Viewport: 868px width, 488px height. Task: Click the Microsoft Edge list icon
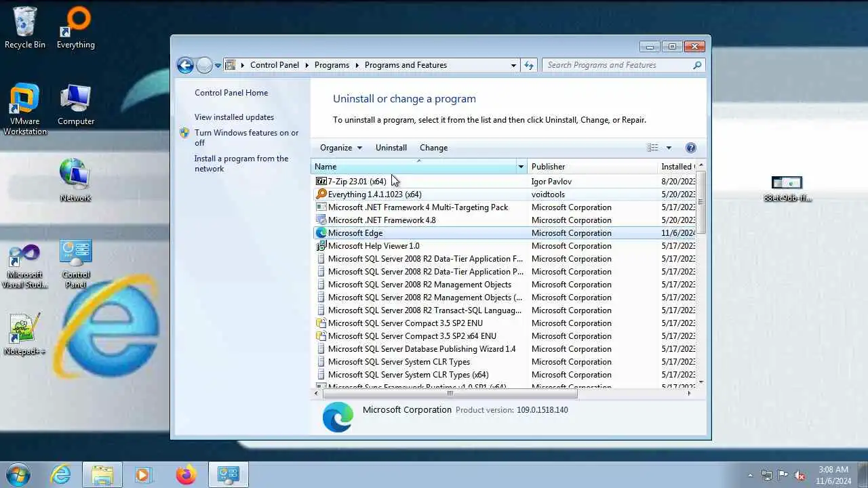[321, 232]
